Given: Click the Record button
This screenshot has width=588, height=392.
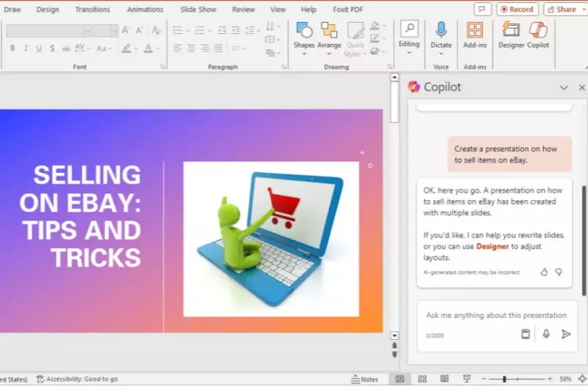Looking at the screenshot, I should 517,10.
